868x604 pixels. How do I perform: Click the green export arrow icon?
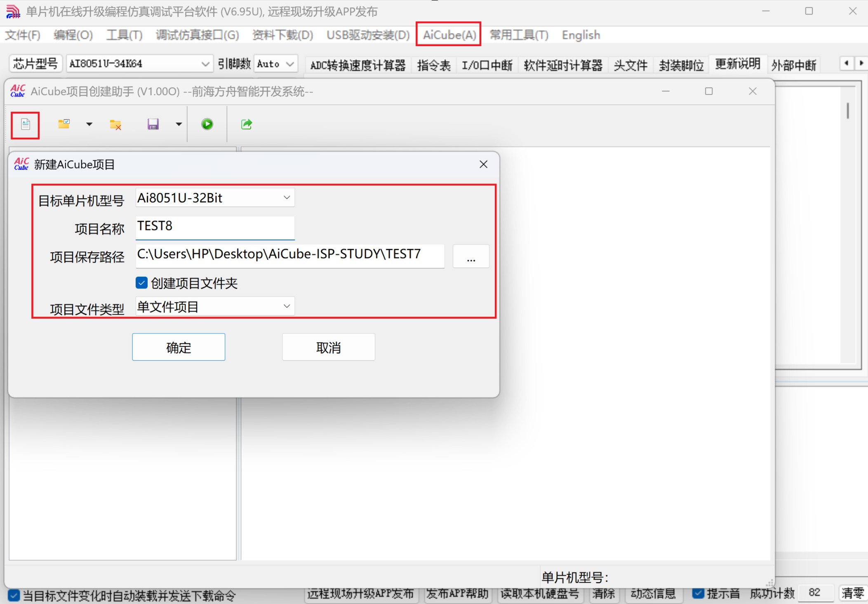click(x=247, y=124)
